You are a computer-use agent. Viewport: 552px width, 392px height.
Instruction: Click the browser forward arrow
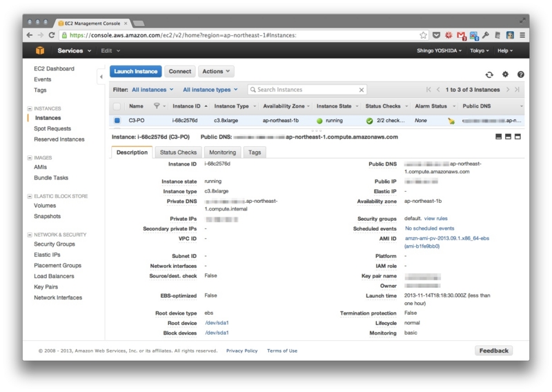click(x=41, y=35)
